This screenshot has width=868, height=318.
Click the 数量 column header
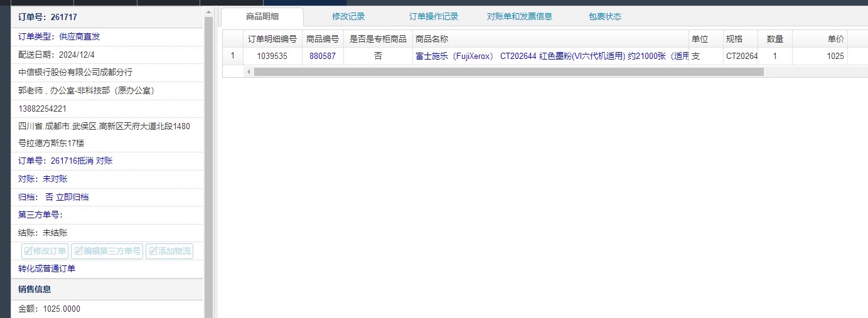(775, 39)
